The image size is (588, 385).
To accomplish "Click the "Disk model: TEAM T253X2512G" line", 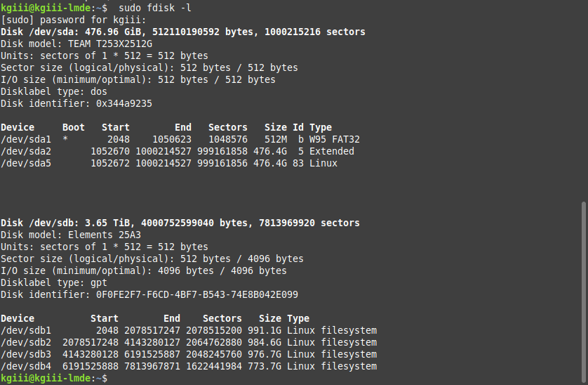I will [76, 44].
